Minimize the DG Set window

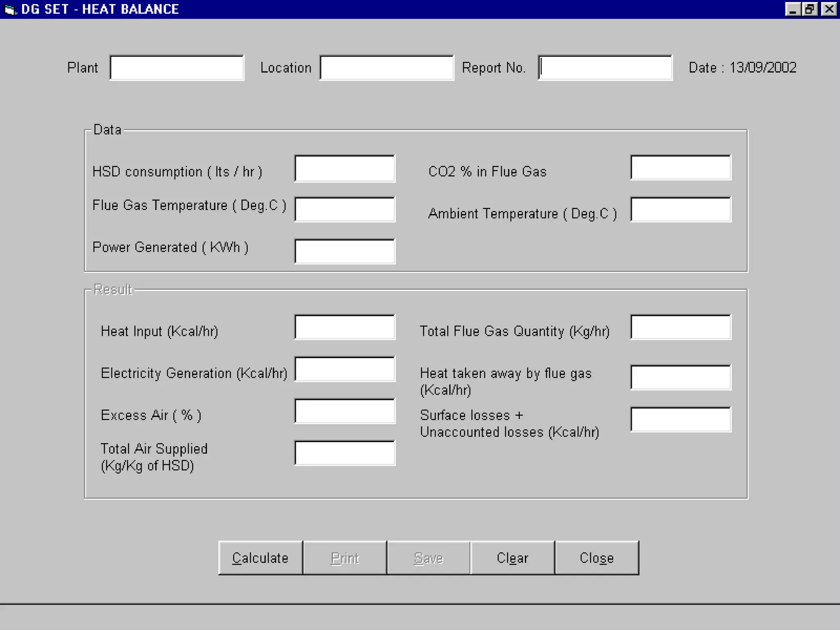pos(792,9)
